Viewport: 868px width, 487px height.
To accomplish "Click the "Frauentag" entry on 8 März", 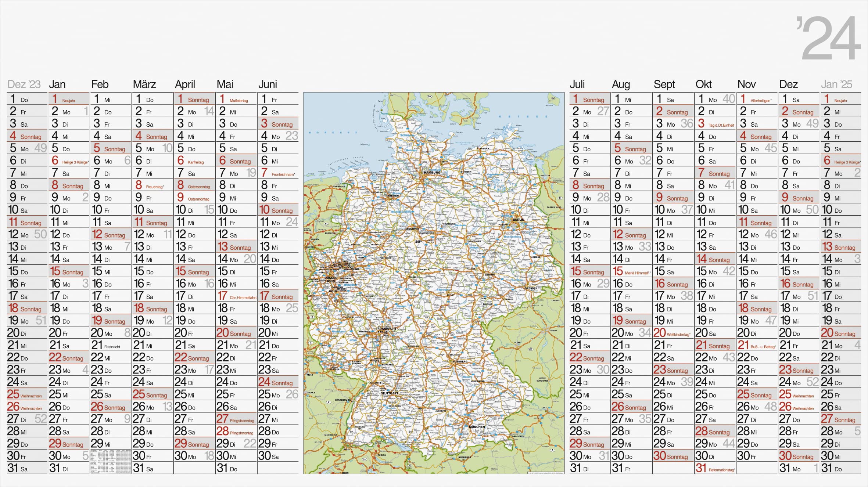I will click(x=155, y=187).
